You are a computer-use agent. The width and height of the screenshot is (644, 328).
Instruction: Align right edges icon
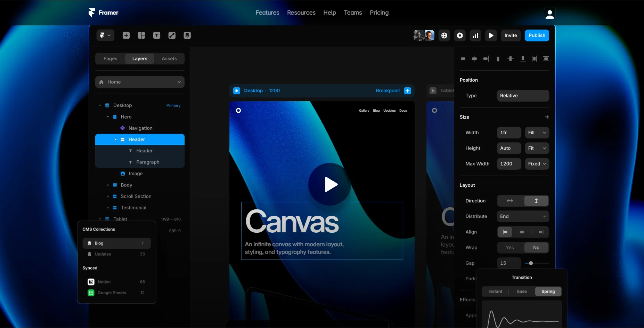coord(486,59)
